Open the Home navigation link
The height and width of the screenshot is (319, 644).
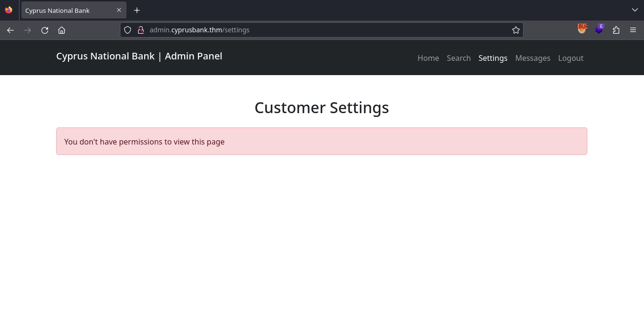click(x=428, y=58)
